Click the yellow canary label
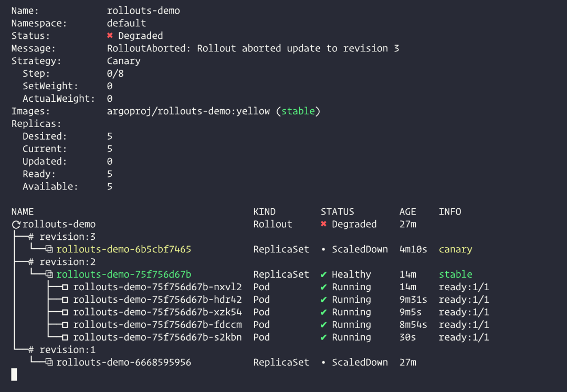The width and height of the screenshot is (567, 392). 455,249
